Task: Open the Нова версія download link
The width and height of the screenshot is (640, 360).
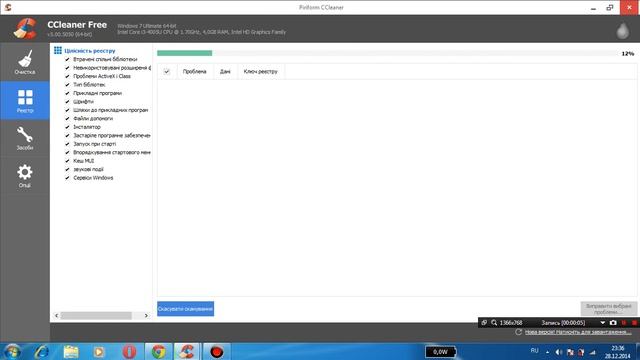Action: pyautogui.click(x=578, y=332)
